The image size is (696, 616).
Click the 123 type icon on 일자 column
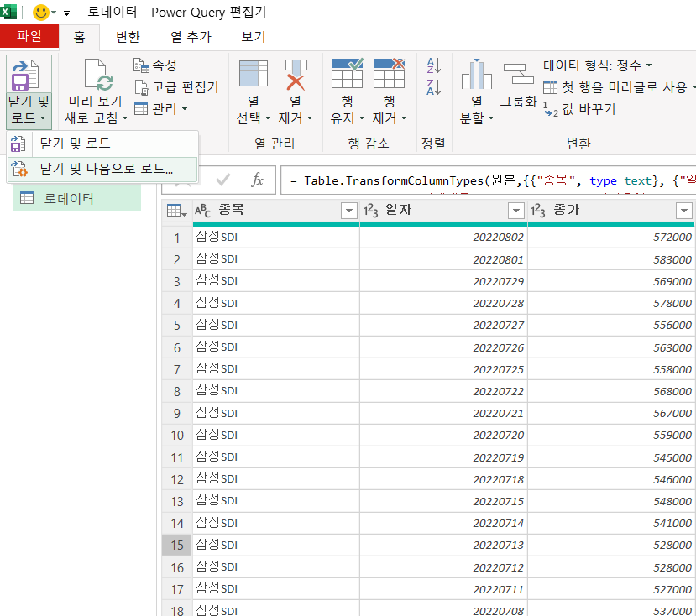[370, 211]
